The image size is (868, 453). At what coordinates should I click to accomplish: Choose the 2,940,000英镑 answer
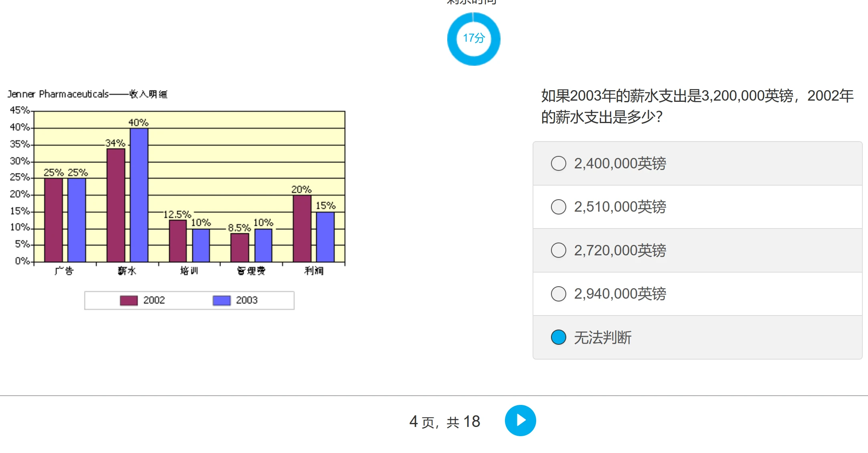[x=558, y=294]
